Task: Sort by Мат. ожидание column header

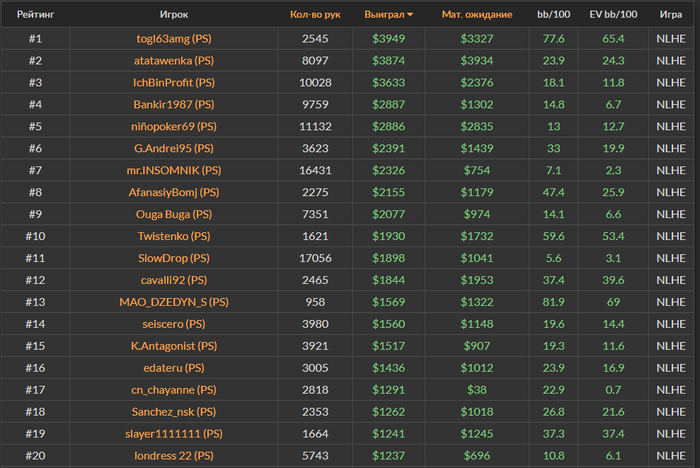Action: 477,15
